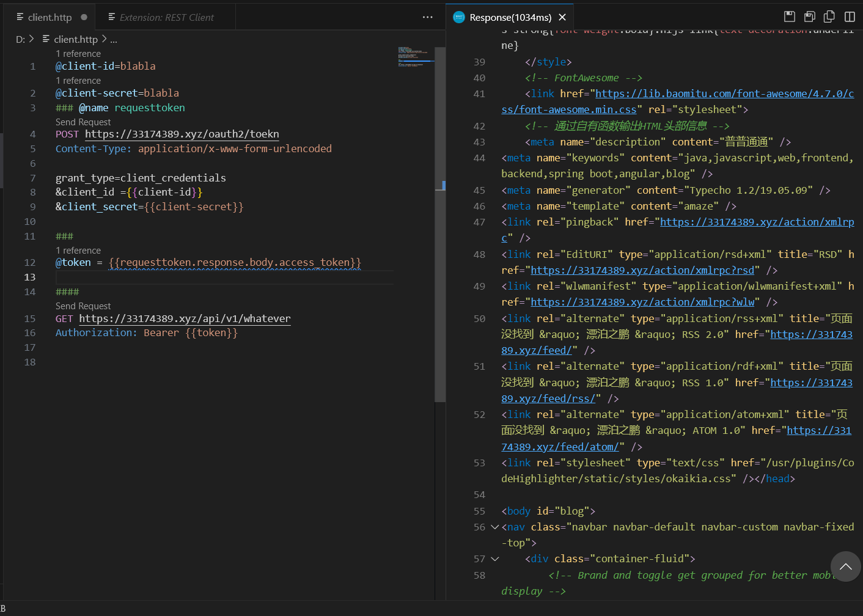Viewport: 863px width, 616px height.
Task: Click the requesttoken.response.body.access_token expression
Action: pyautogui.click(x=235, y=262)
